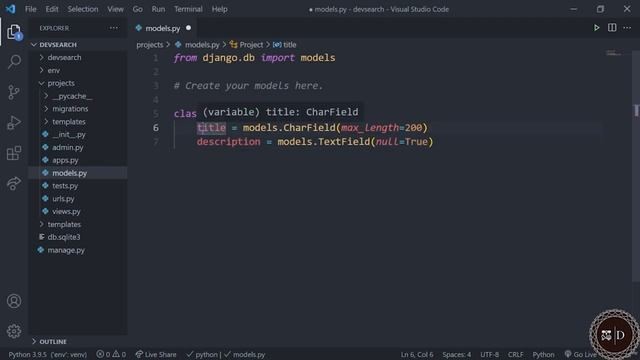Open the Selection menu
Screen dimensions: 640x360
pos(83,9)
